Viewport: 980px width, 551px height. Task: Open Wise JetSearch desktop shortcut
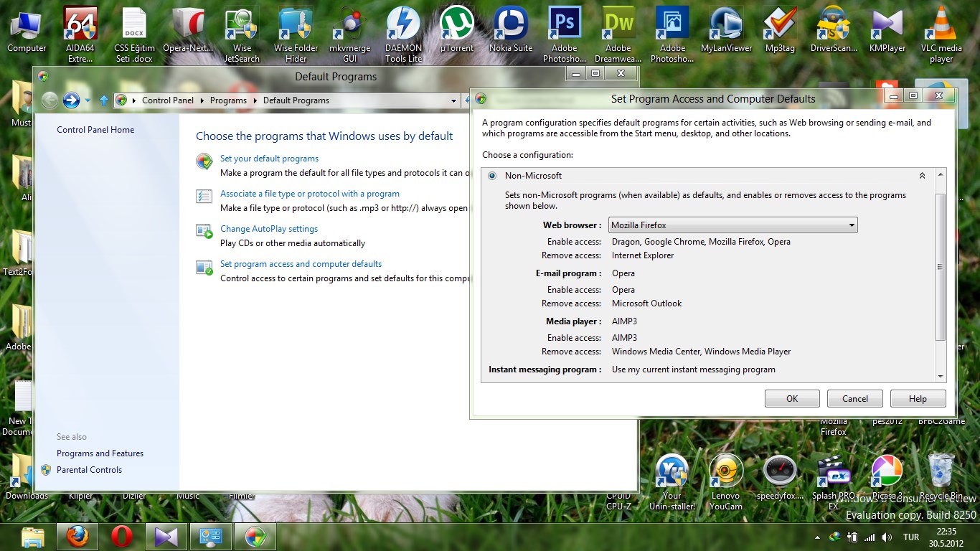click(242, 34)
